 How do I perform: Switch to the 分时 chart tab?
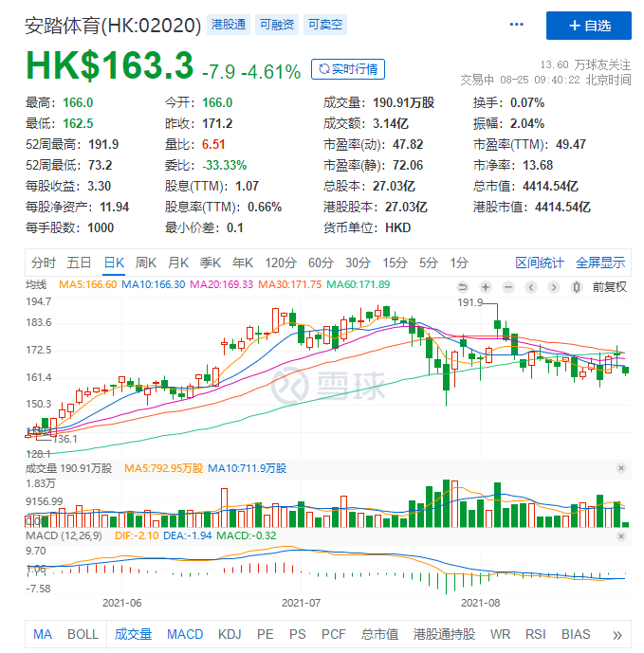click(44, 263)
